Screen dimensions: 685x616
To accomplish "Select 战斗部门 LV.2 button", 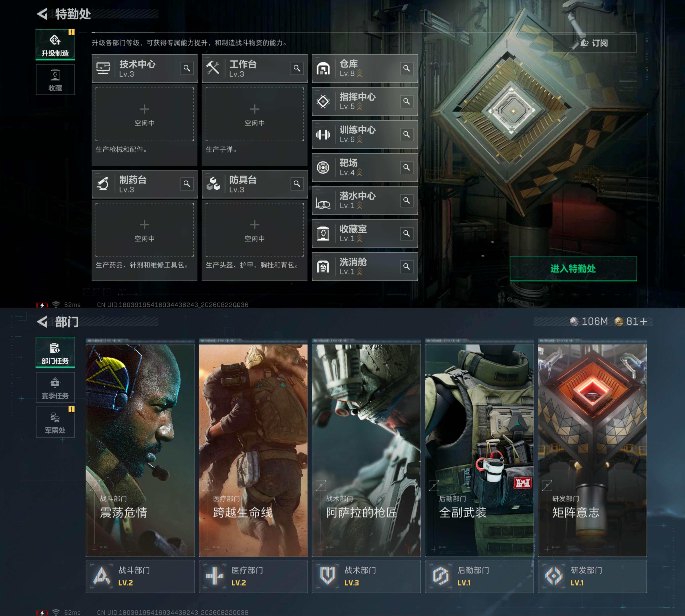I will click(140, 577).
